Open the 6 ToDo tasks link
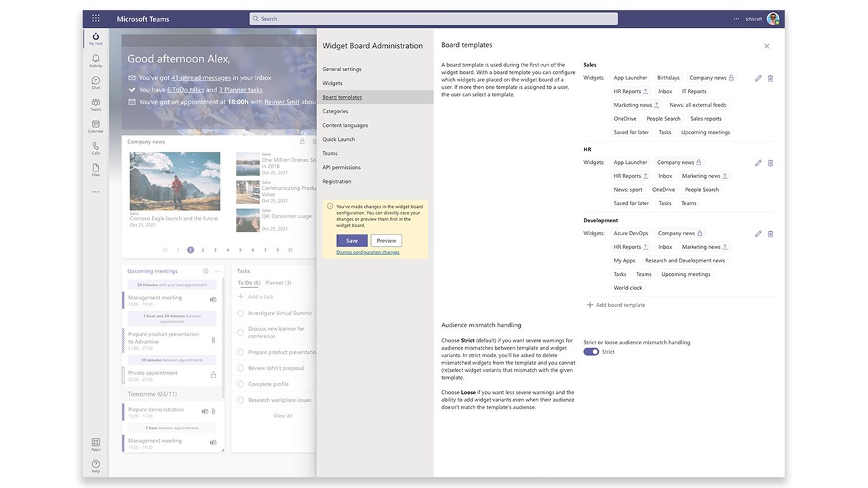The height and width of the screenshot is (488, 868). click(185, 89)
